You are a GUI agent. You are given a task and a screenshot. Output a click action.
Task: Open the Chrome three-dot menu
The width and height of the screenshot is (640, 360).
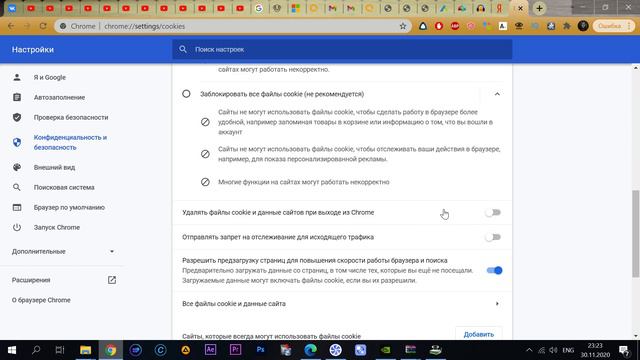(629, 26)
